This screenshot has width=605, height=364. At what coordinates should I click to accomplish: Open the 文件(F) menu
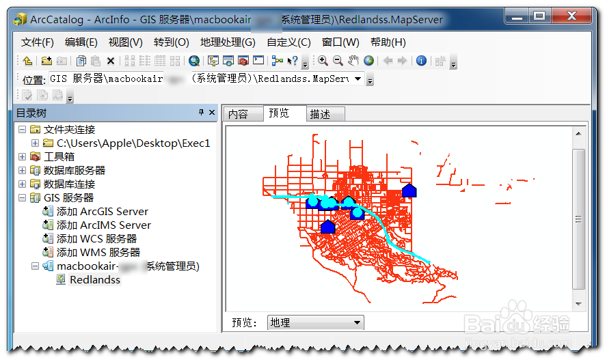(38, 42)
